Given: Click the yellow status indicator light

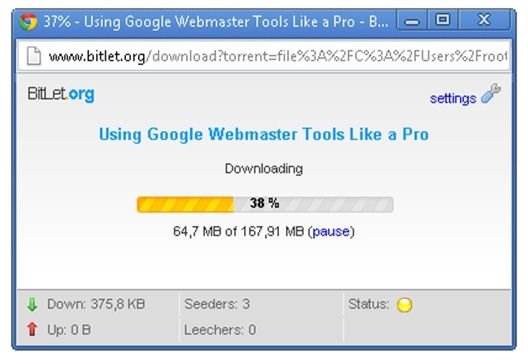Looking at the screenshot, I should point(404,305).
